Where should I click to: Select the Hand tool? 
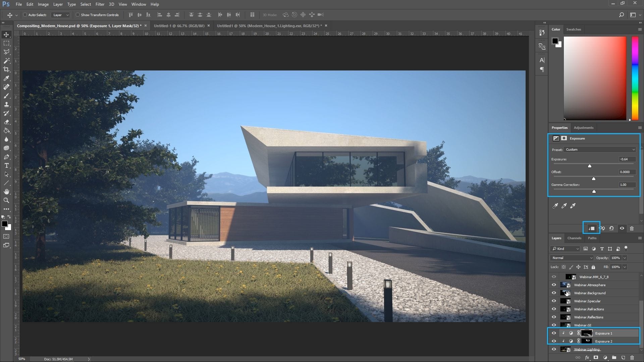(6, 192)
